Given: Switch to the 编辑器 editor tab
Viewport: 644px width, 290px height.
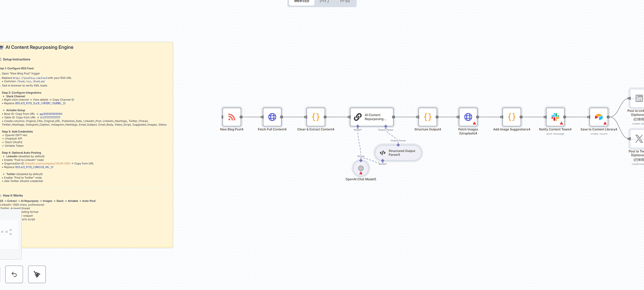Looking at the screenshot, I should [x=301, y=2].
